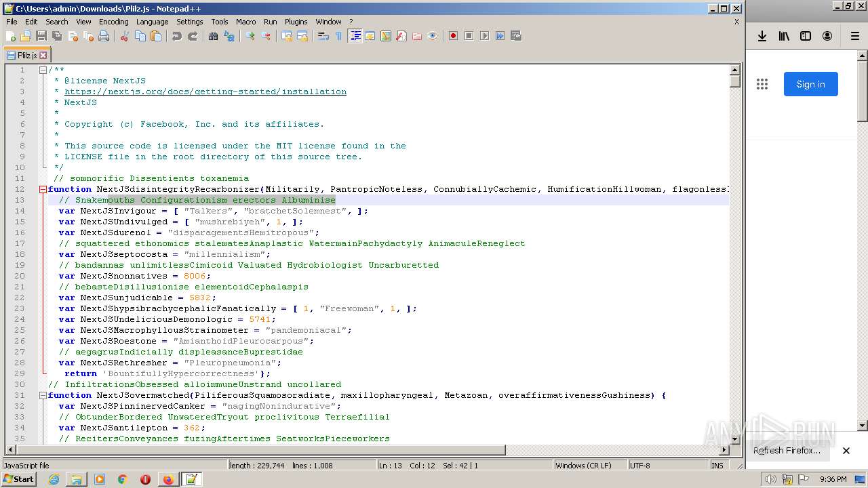This screenshot has height=488, width=868.
Task: Open the Search menu
Action: click(x=56, y=22)
